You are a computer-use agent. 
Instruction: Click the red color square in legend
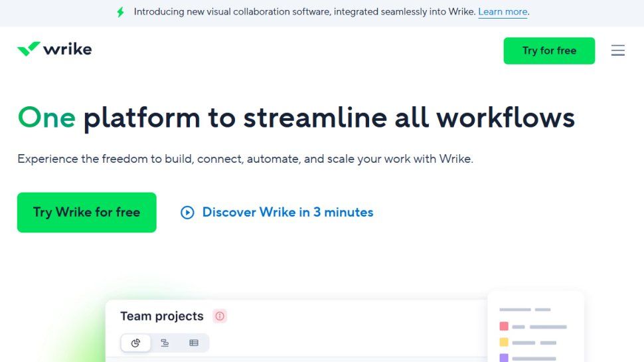tap(504, 326)
